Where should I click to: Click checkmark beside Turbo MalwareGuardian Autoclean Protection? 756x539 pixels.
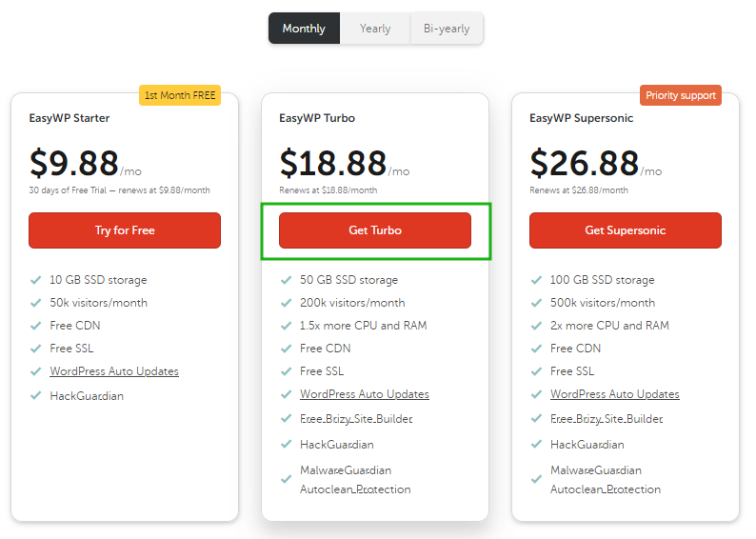(x=287, y=479)
